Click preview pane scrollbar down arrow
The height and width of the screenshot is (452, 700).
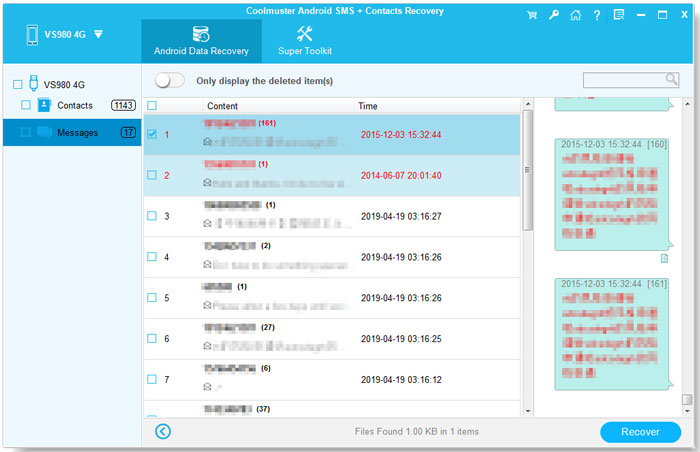click(x=687, y=411)
